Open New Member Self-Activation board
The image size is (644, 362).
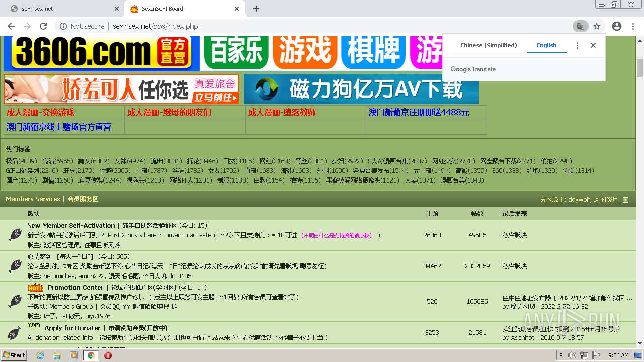pos(102,226)
